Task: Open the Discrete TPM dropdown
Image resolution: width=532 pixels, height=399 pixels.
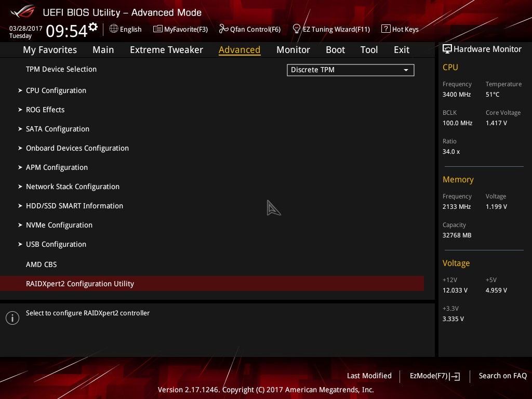Action: coord(350,70)
